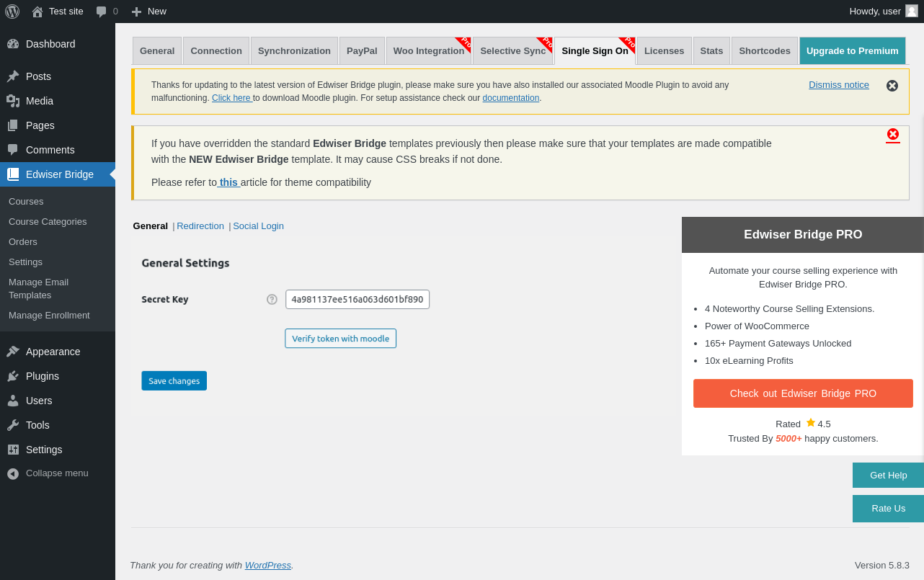
Task: Go to the Redirection sub-section
Action: 200,226
